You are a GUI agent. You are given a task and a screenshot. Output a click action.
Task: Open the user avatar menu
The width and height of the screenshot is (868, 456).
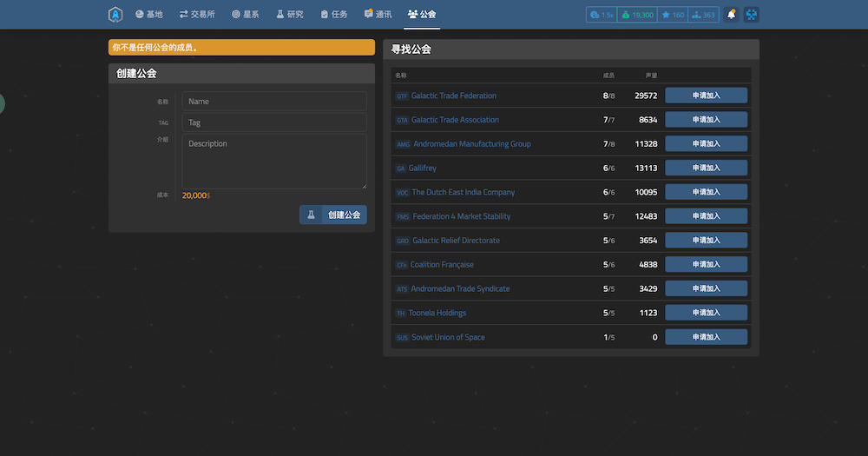tap(751, 15)
